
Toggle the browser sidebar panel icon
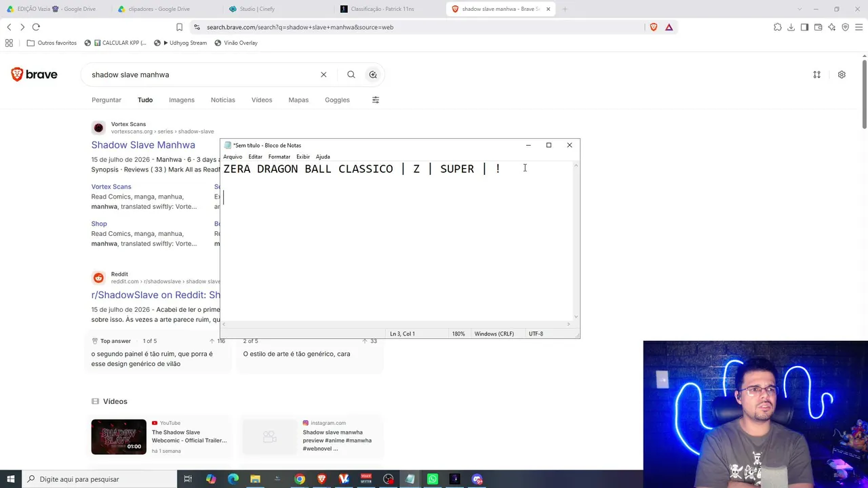(x=804, y=27)
